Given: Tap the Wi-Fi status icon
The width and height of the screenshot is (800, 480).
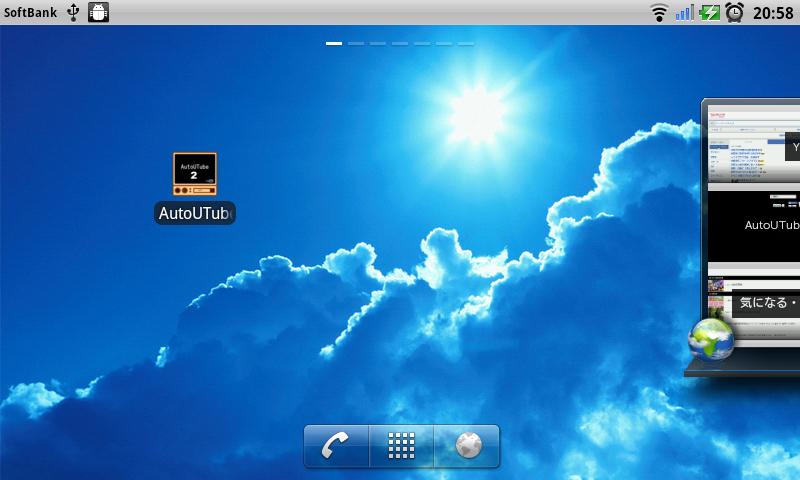Looking at the screenshot, I should pos(659,12).
